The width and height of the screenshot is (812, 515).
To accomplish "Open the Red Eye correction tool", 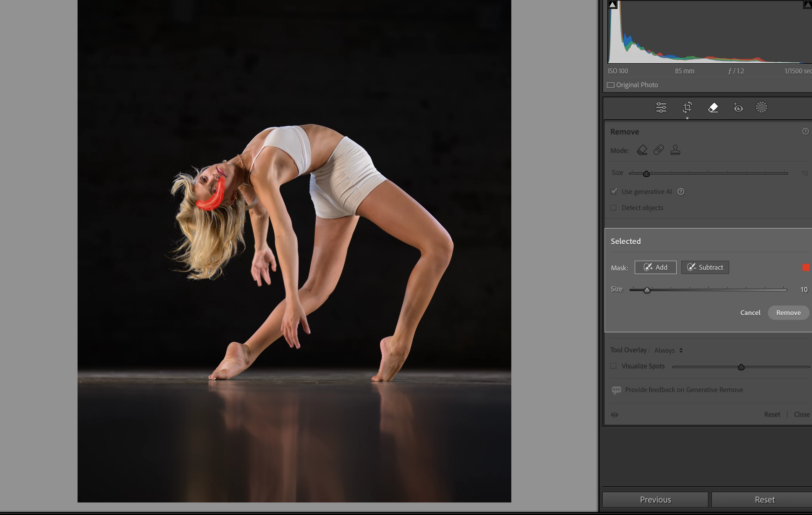I will [x=738, y=108].
